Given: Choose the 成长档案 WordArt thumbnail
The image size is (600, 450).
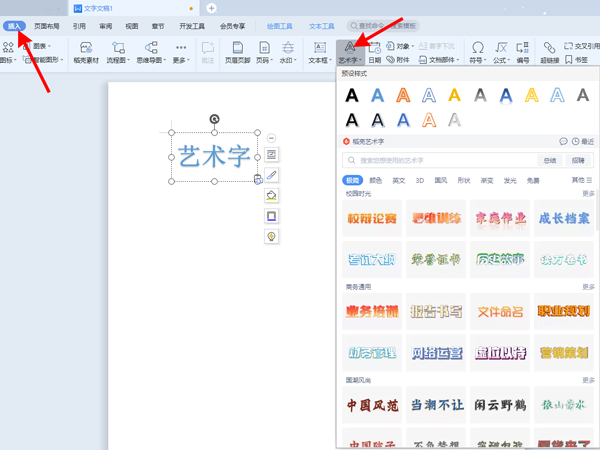Looking at the screenshot, I should click(565, 218).
